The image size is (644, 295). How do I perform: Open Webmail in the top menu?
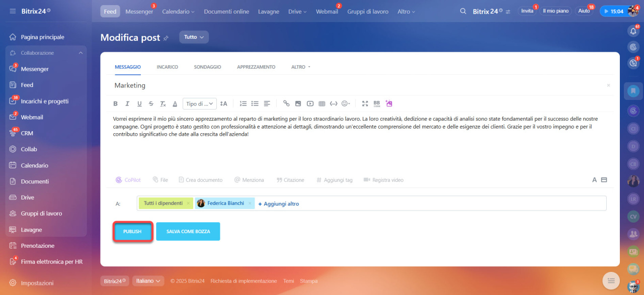(x=327, y=12)
